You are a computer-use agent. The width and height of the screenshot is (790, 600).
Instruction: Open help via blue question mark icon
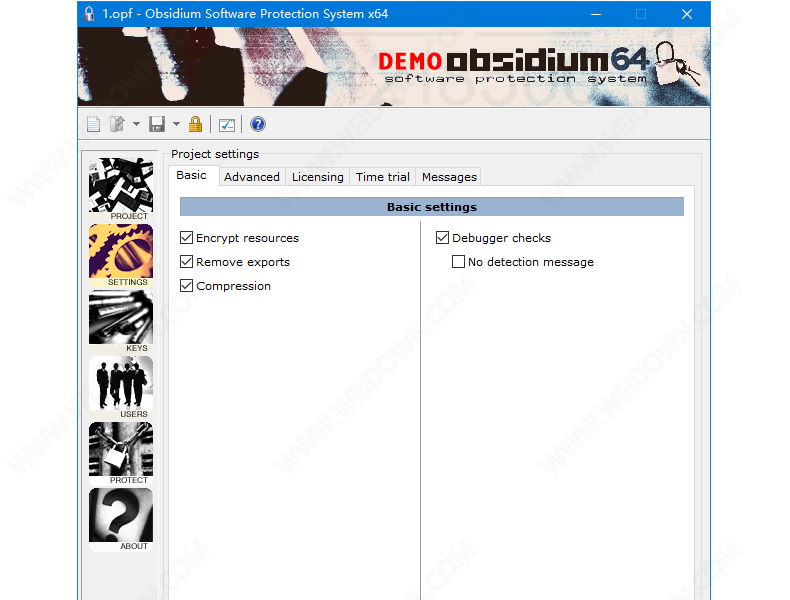point(257,124)
